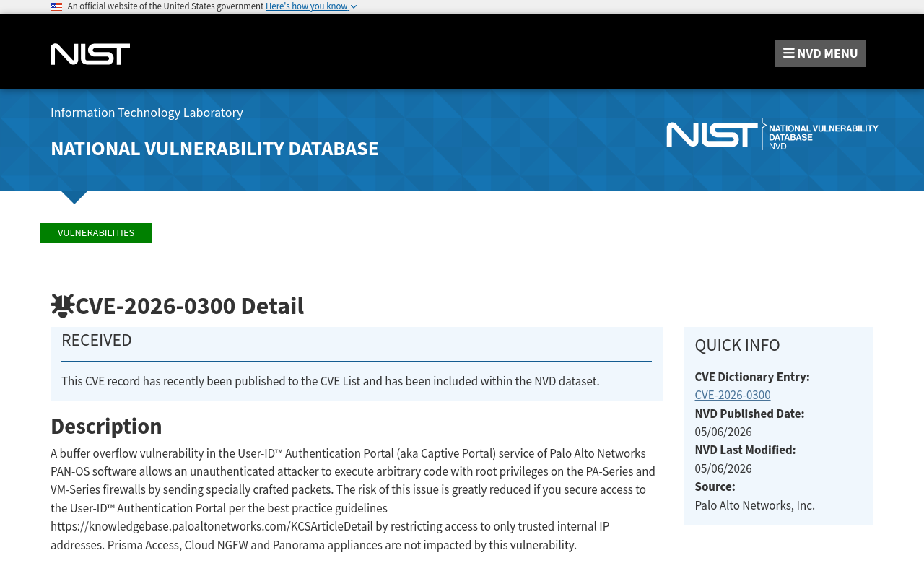Screen dimensions: 924x563
Task: Click the "NVD Published Date:" label
Action: tap(749, 414)
